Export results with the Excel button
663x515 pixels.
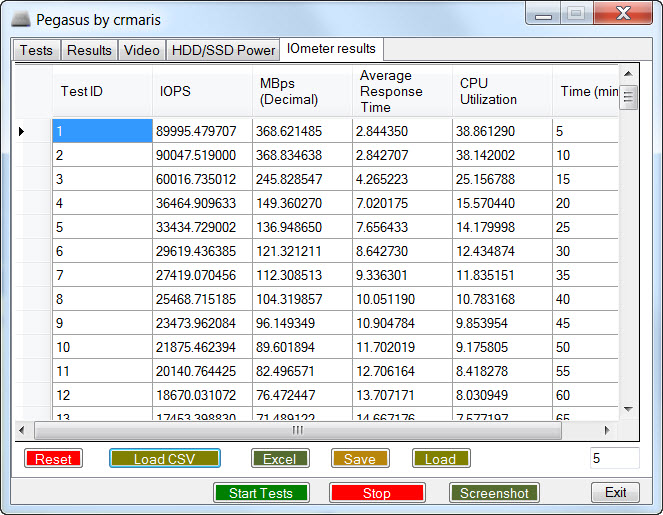(280, 459)
